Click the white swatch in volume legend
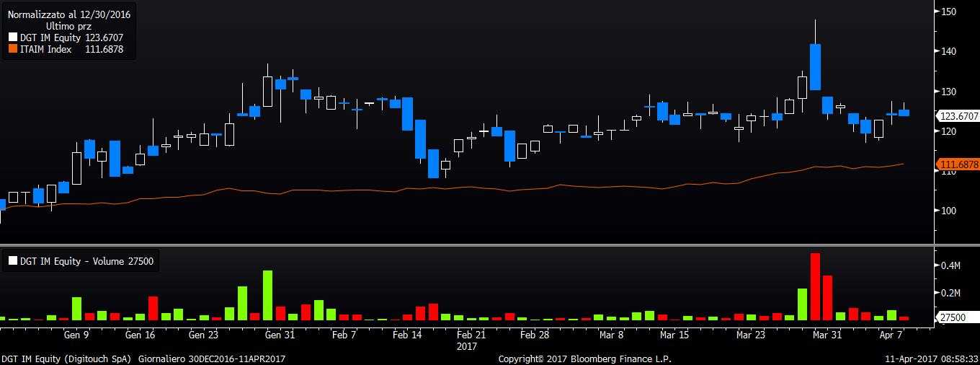The height and width of the screenshot is (365, 980). click(12, 261)
